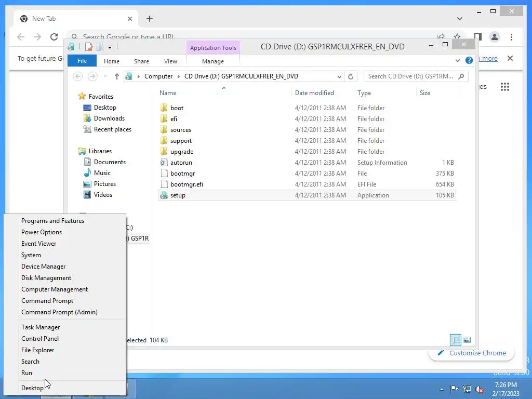The width and height of the screenshot is (532, 399).
Task: Click the network tray icon
Action: click(467, 389)
